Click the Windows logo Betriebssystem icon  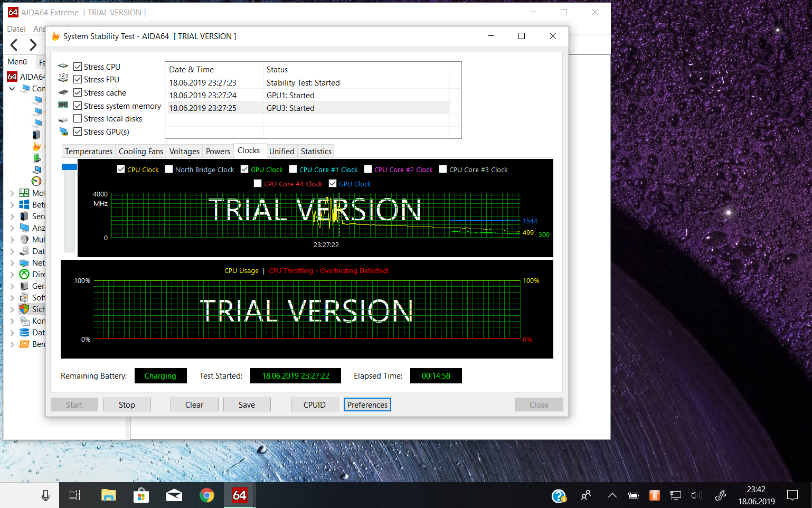click(24, 204)
